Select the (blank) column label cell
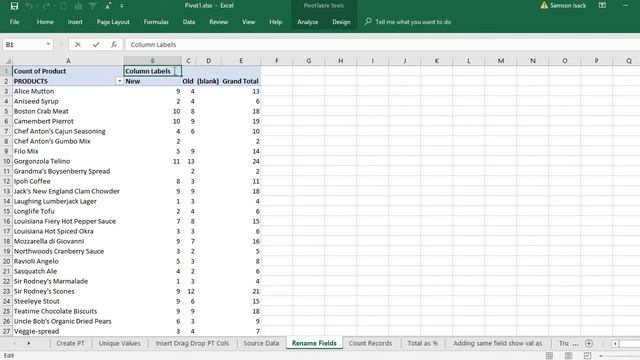Image resolution: width=640 pixels, height=360 pixels. pos(208,81)
